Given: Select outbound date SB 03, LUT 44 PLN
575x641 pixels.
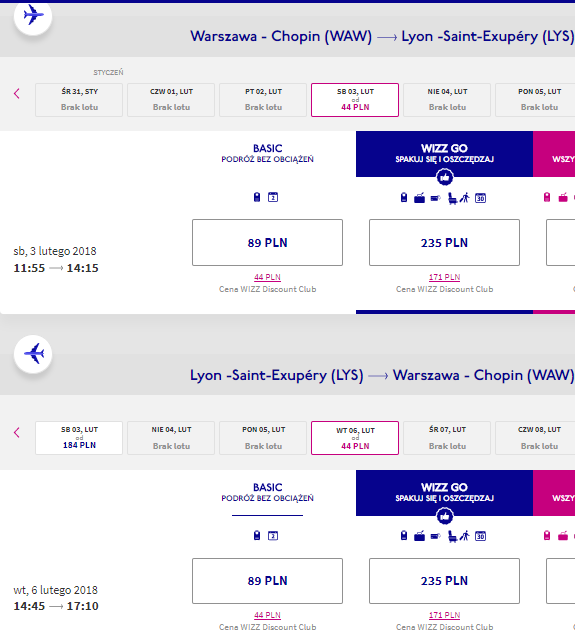Looking at the screenshot, I should [x=355, y=100].
